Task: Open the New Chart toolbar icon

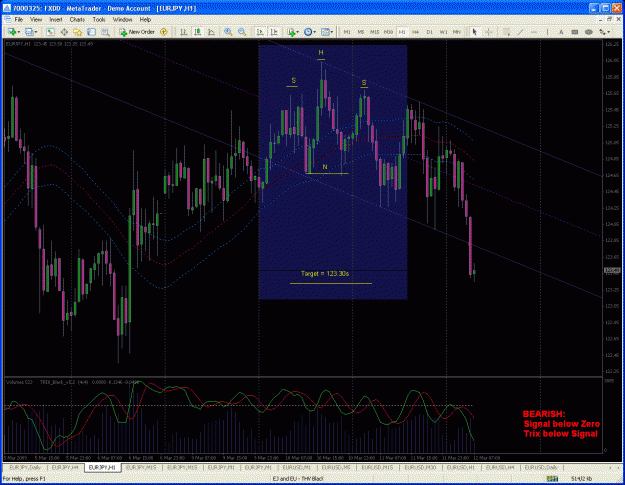Action: [x=11, y=32]
